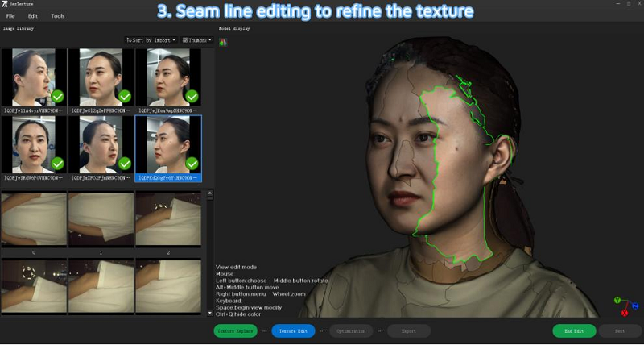
Task: Click the blue Z axis on the orientation gizmo
Action: point(635,306)
